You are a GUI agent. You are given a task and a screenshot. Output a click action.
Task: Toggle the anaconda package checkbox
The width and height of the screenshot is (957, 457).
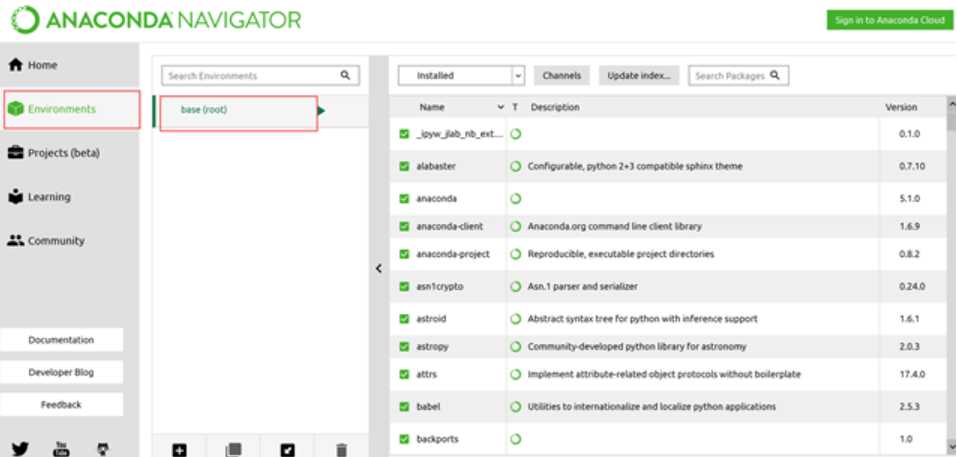pos(403,198)
